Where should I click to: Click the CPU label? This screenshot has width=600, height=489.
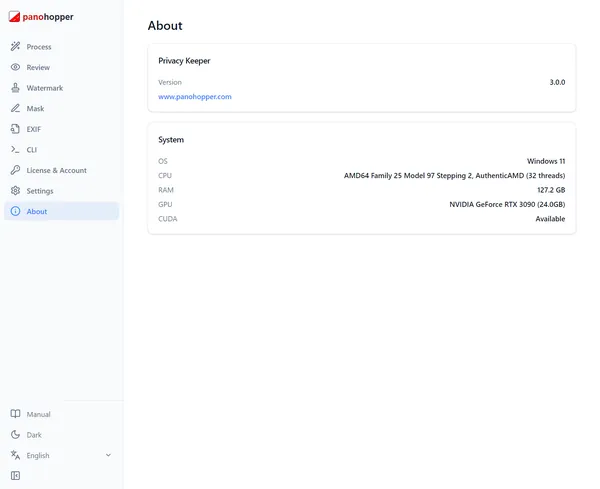pos(165,176)
